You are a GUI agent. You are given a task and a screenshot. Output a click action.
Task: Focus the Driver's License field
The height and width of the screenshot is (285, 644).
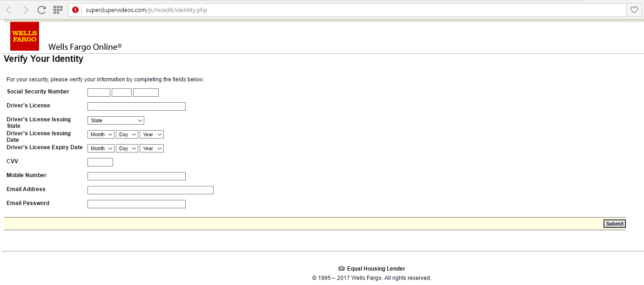pyautogui.click(x=136, y=106)
